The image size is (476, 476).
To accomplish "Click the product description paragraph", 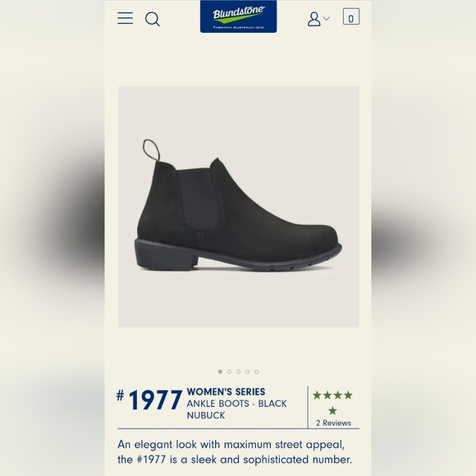I will click(235, 452).
